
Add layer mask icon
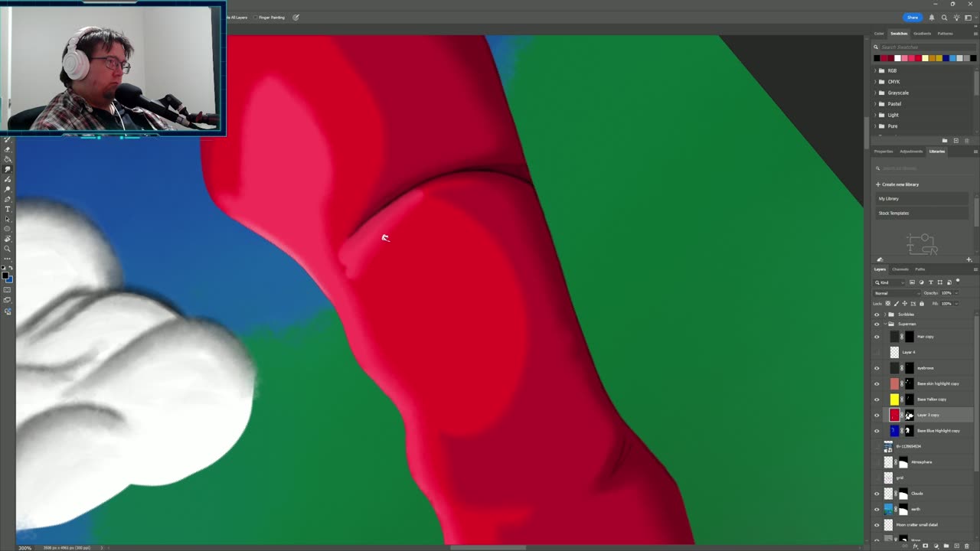tap(925, 546)
